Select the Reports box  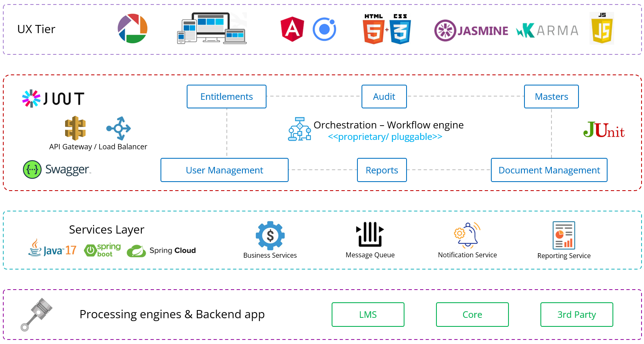(382, 170)
